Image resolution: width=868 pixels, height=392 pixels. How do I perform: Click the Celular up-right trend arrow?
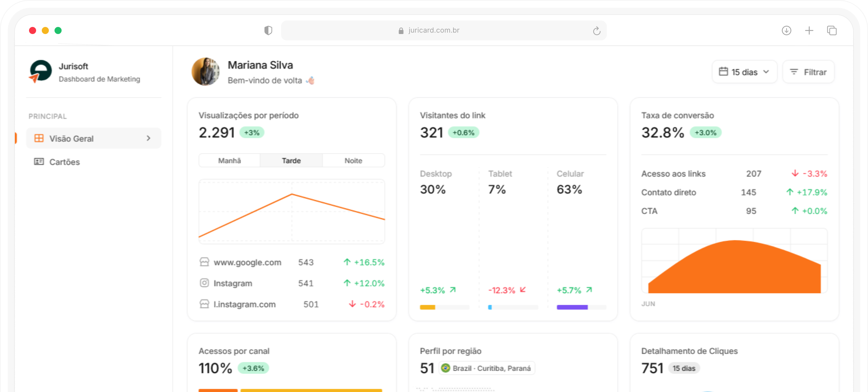point(589,290)
